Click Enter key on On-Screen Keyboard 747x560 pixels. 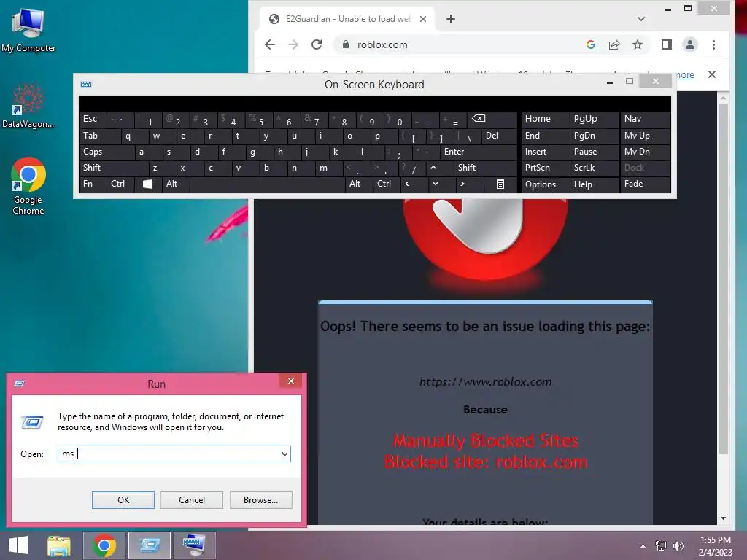[479, 152]
